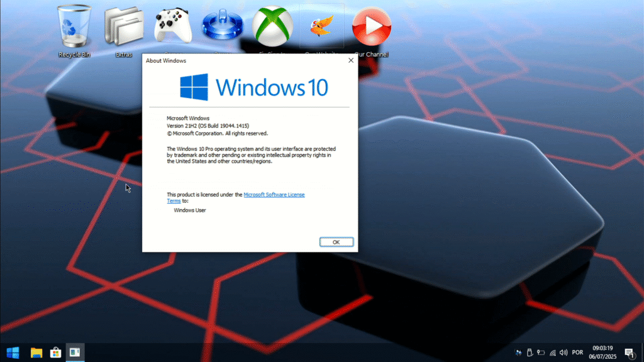The width and height of the screenshot is (644, 362).
Task: Open the two-monitors tray icon
Action: tap(518, 353)
